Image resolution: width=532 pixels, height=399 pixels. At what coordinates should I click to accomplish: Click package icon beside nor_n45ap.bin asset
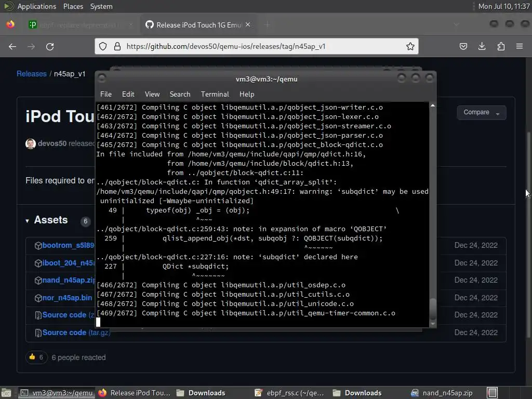point(38,298)
